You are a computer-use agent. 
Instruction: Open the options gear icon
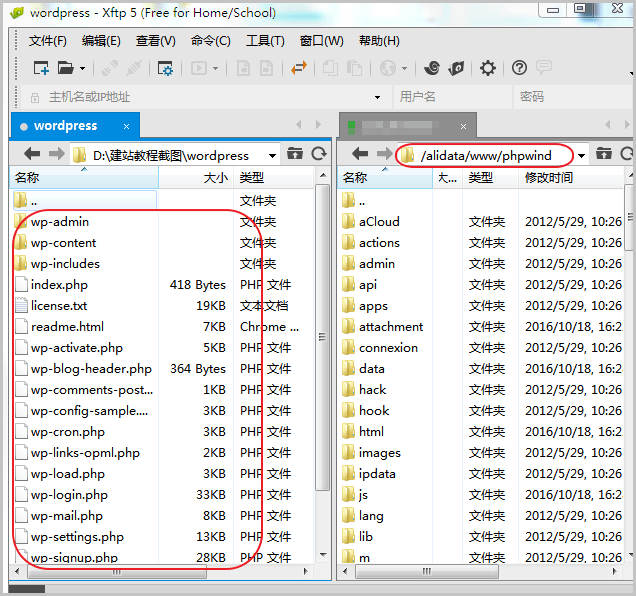coord(487,68)
